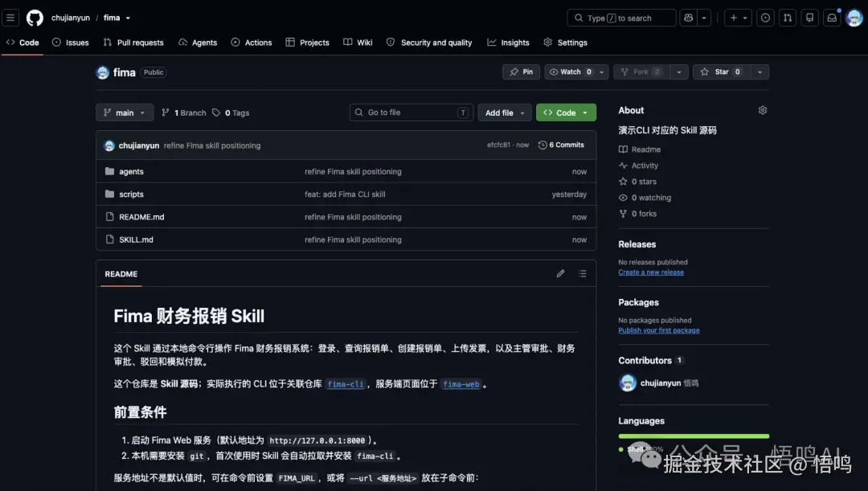Open the Packages heading link

639,302
